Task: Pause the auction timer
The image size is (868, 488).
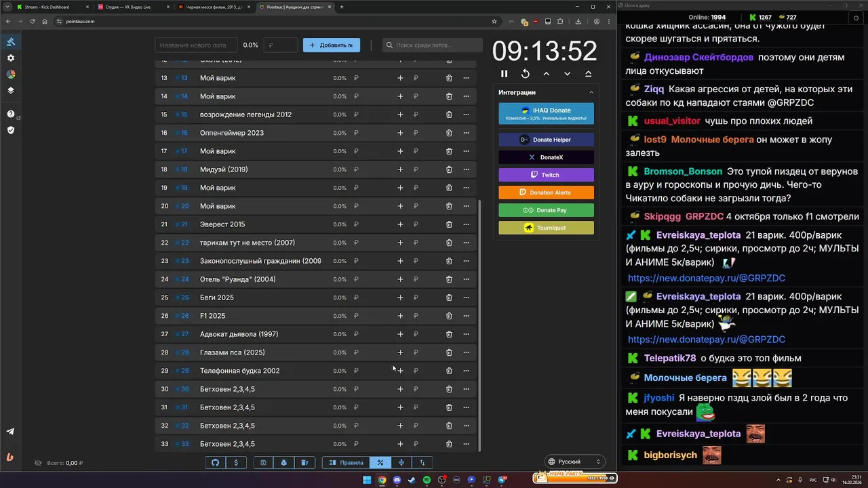Action: click(504, 74)
